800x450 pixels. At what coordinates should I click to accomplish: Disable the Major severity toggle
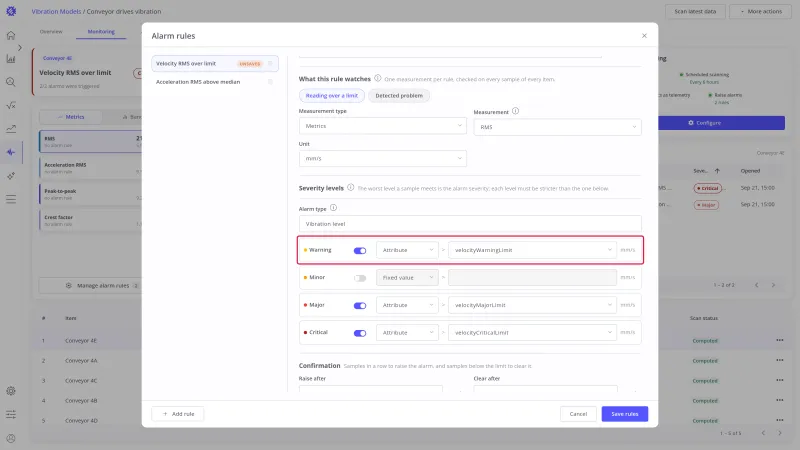coord(360,306)
